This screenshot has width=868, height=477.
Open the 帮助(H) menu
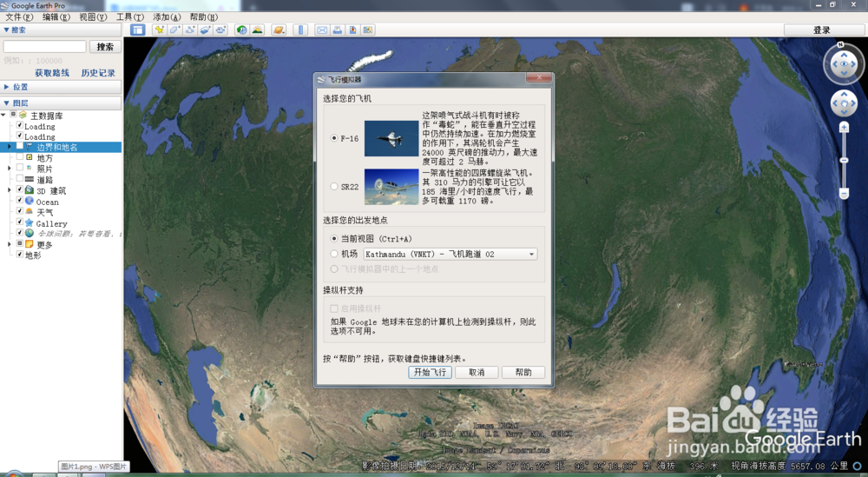(x=204, y=17)
